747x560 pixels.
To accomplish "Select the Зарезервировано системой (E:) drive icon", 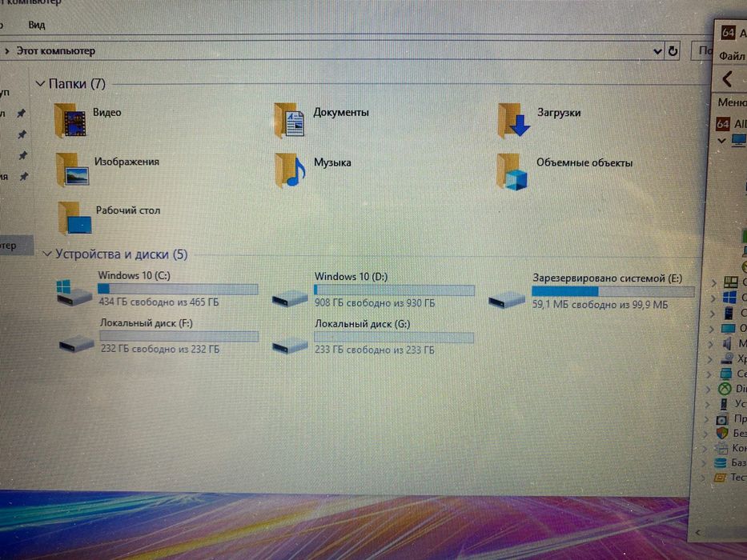I will tap(507, 299).
